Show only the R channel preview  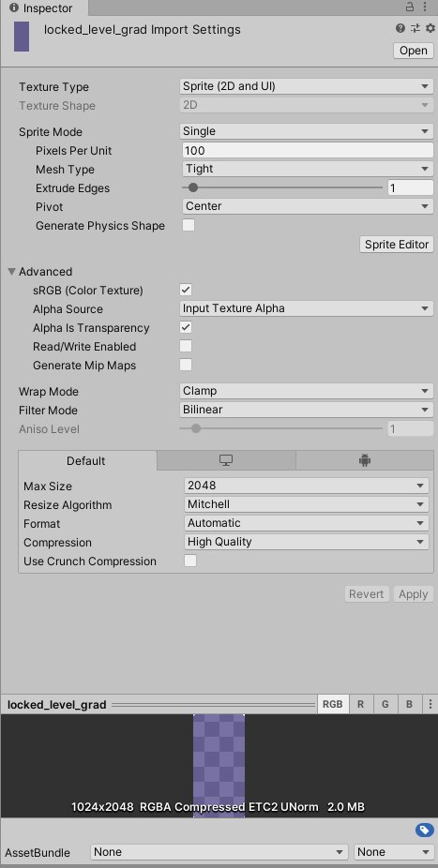coord(360,704)
